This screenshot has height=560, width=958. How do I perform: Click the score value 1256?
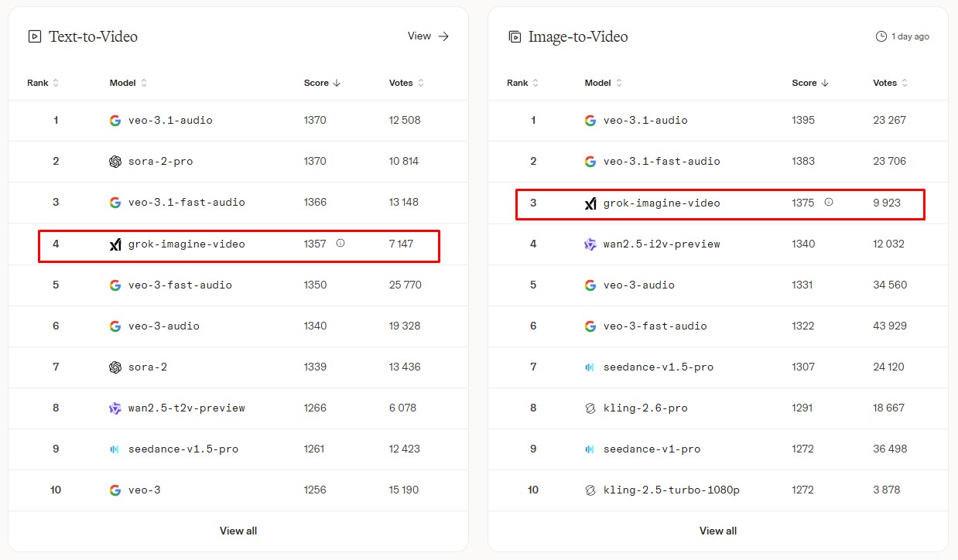tap(315, 490)
